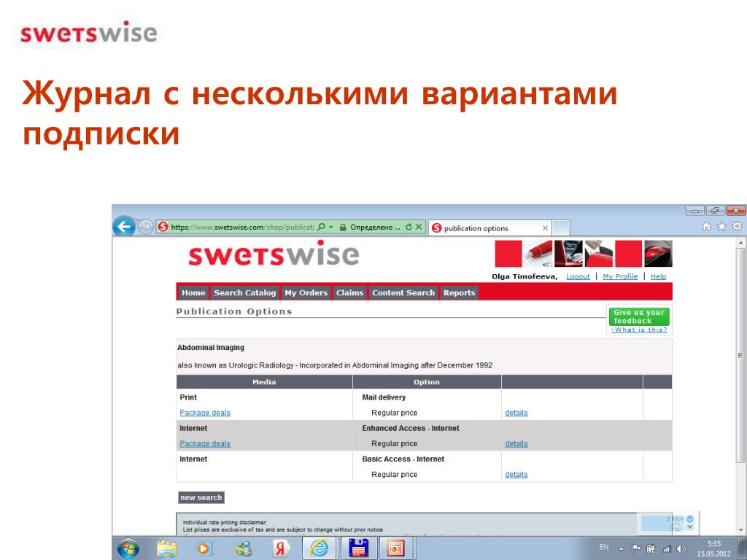
Task: Click the Option column header
Action: [427, 382]
